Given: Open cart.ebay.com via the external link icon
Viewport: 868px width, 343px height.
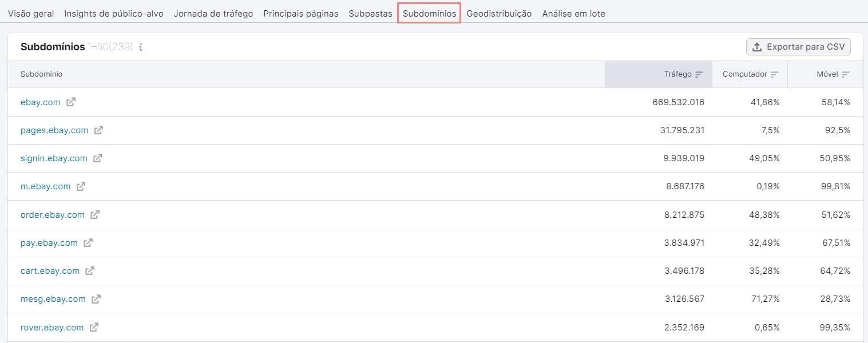Looking at the screenshot, I should point(90,270).
